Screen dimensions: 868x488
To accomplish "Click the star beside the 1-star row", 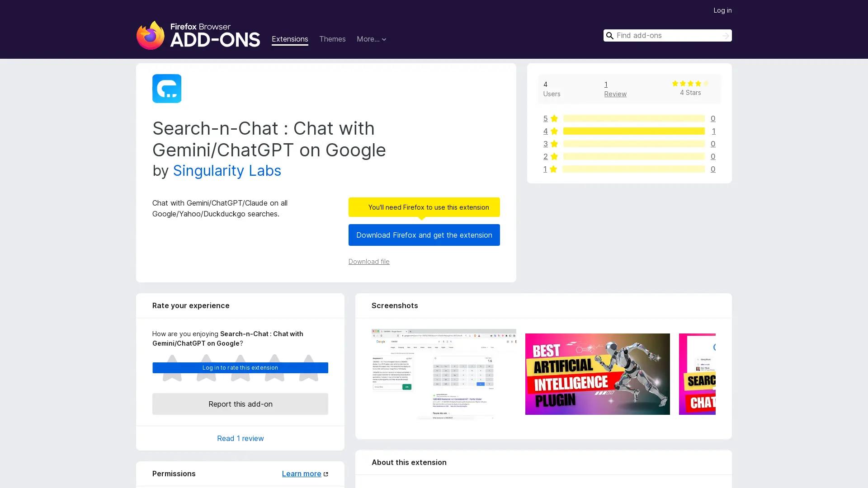I will (x=554, y=169).
